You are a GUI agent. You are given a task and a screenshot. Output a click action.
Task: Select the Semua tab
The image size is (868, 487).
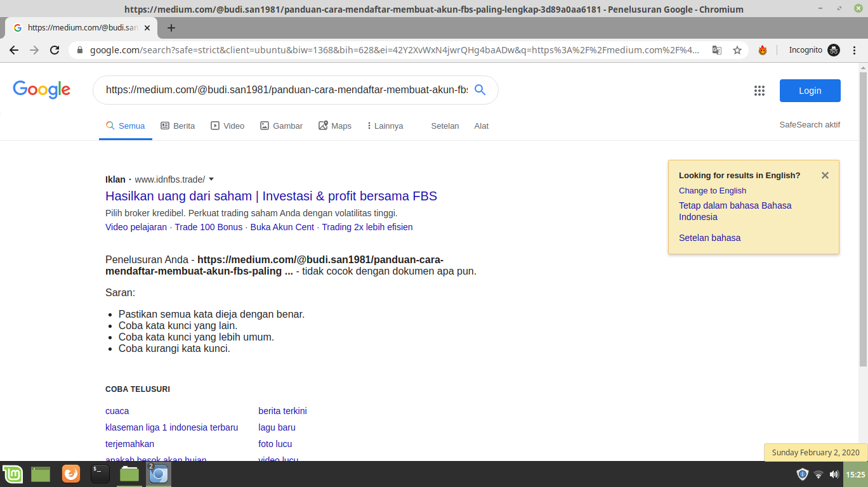coord(126,126)
